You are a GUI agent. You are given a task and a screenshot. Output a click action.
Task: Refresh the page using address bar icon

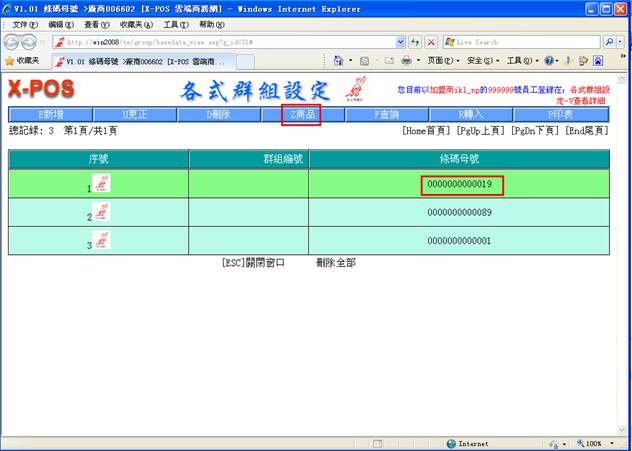tap(414, 42)
